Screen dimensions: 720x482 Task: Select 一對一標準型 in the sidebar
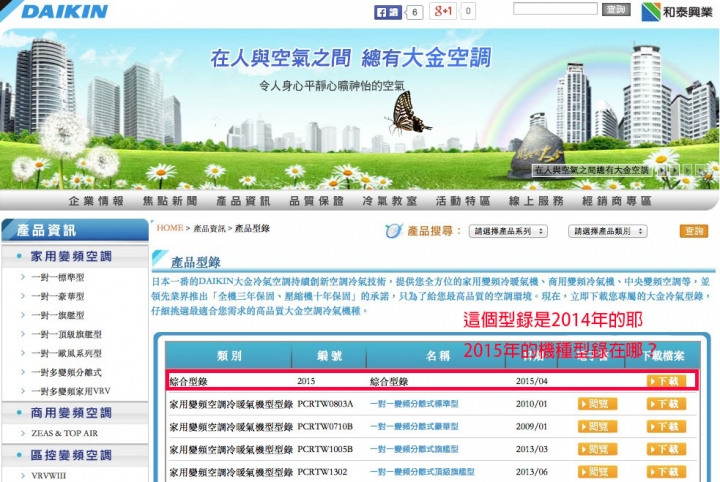click(x=57, y=277)
